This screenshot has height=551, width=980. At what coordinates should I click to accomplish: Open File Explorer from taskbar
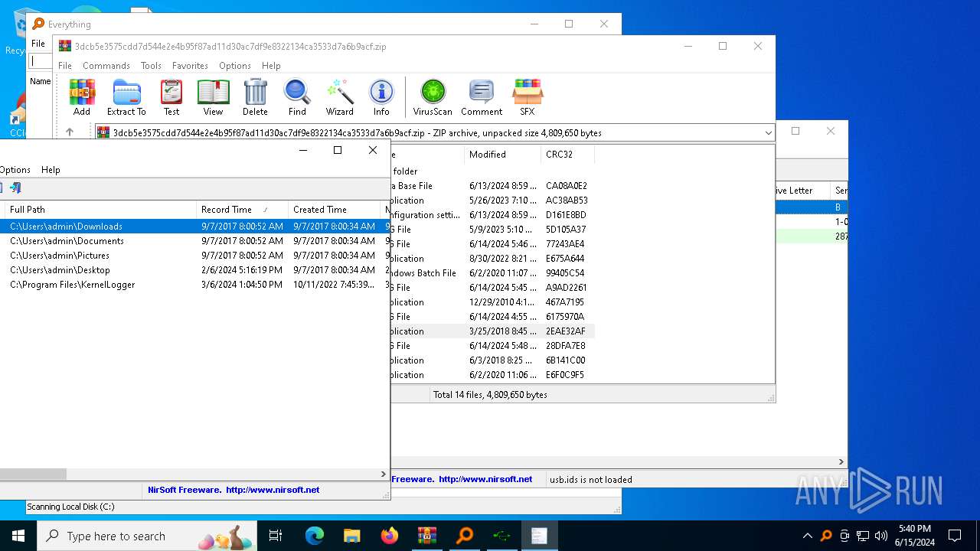351,536
